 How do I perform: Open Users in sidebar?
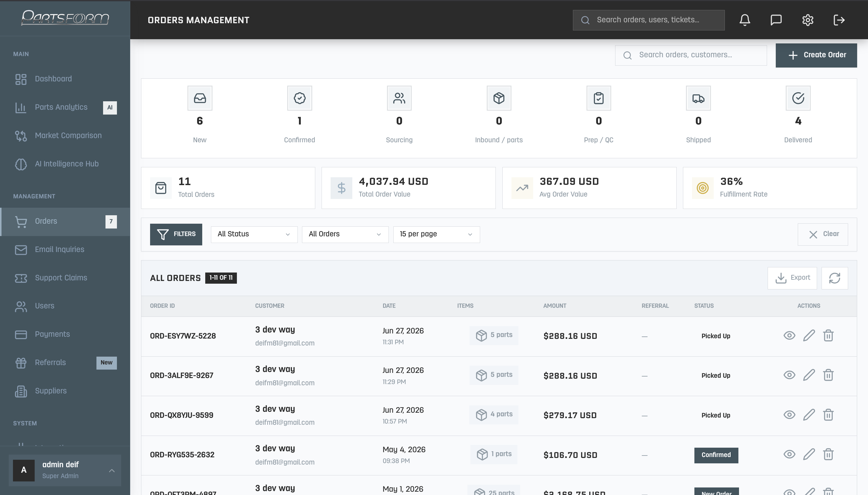tap(65, 306)
